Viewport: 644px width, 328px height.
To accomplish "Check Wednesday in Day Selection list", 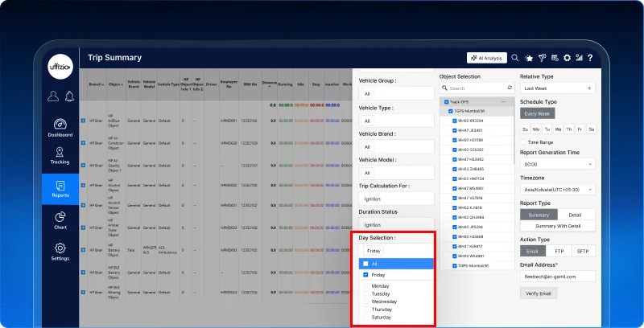I will pos(365,301).
